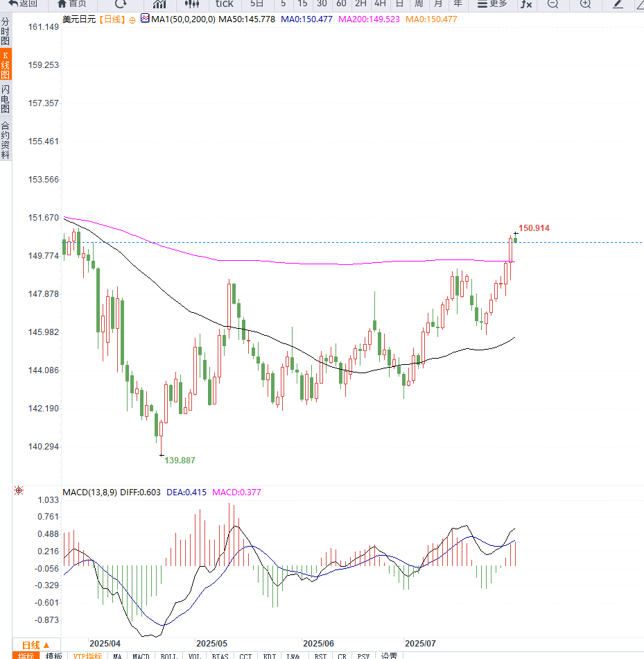Click the 150.914 high price marker
Viewport: 644px width, 659px height.
click(534, 228)
